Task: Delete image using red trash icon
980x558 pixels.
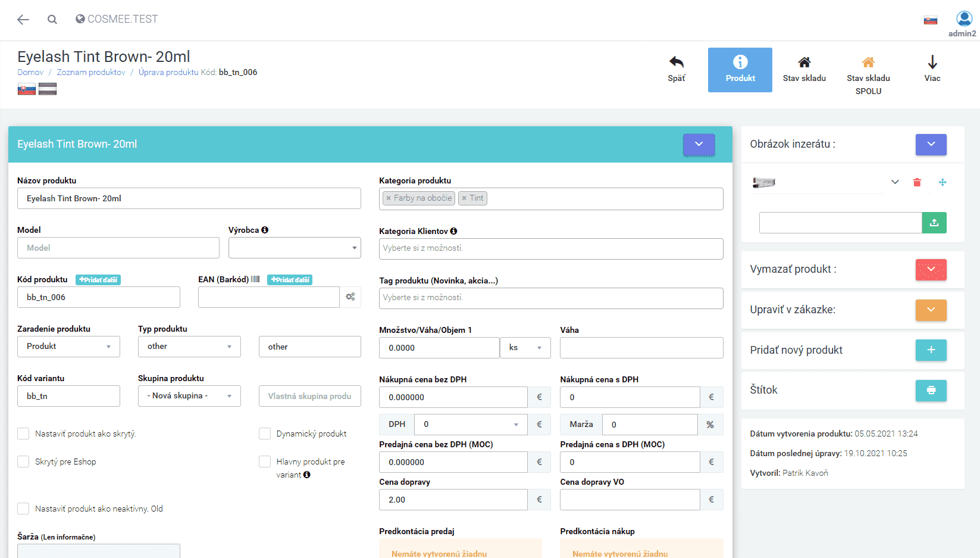Action: (x=917, y=182)
